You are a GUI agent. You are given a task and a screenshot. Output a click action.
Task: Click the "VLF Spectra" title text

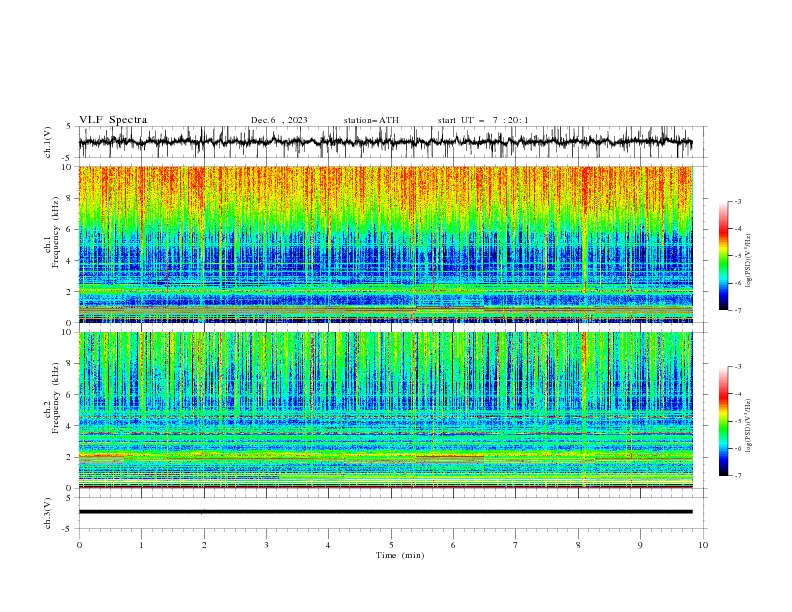pyautogui.click(x=113, y=120)
